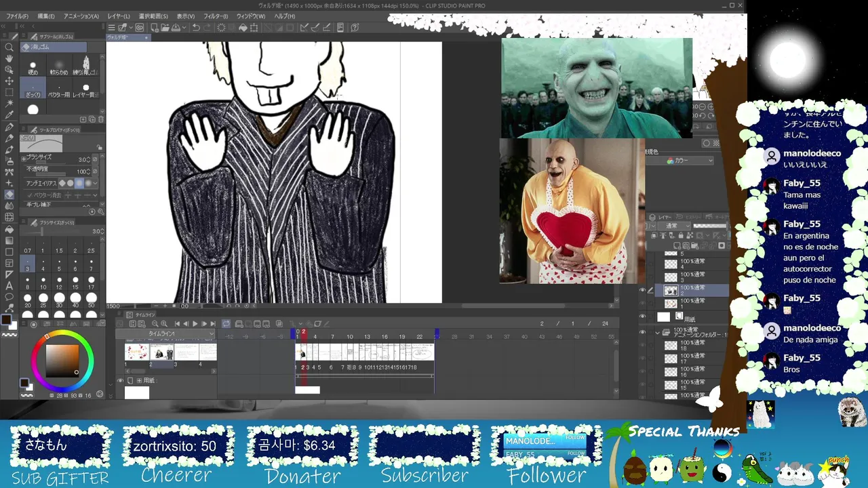868x488 pixels.
Task: Hide the 用紙 paper layer in Layer panel
Action: point(642,317)
